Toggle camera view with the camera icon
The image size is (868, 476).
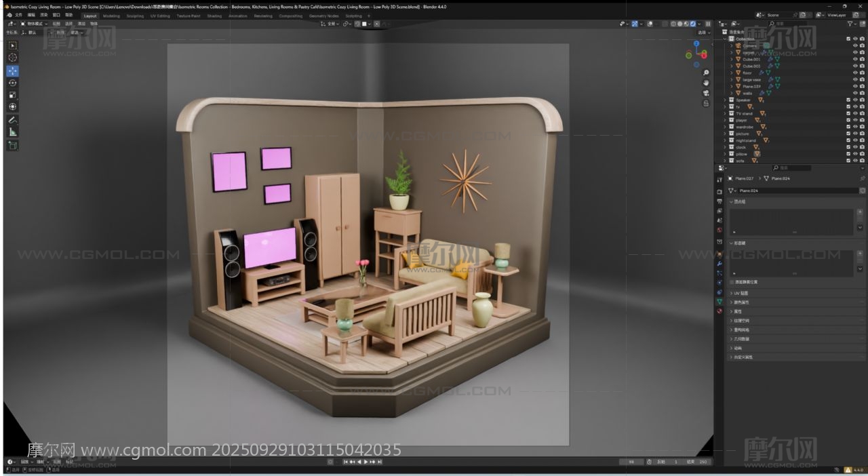click(x=706, y=93)
